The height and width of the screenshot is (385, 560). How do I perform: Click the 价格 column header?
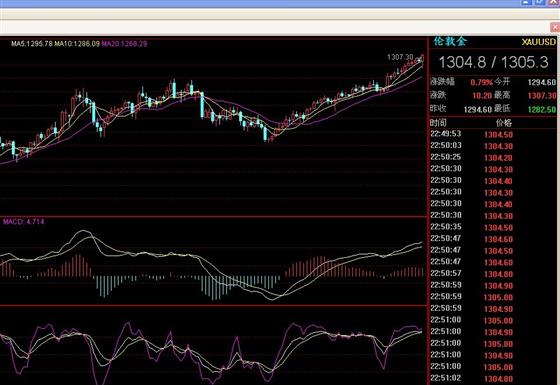tap(504, 123)
